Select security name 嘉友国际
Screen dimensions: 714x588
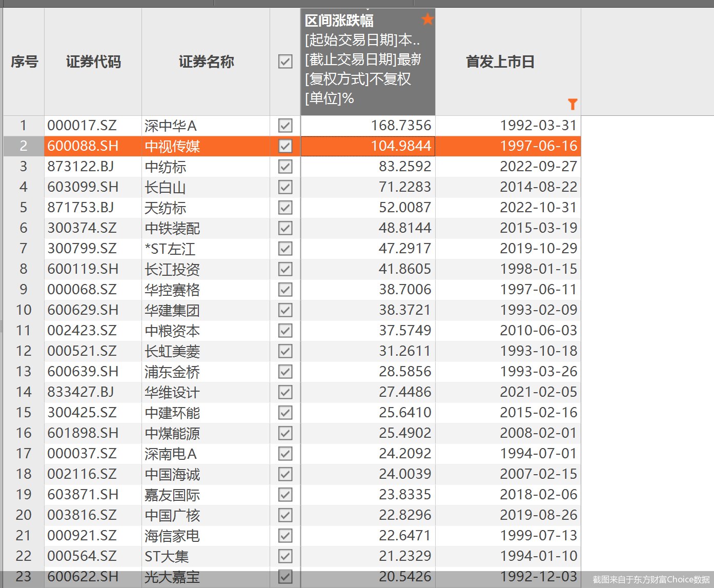[x=172, y=495]
